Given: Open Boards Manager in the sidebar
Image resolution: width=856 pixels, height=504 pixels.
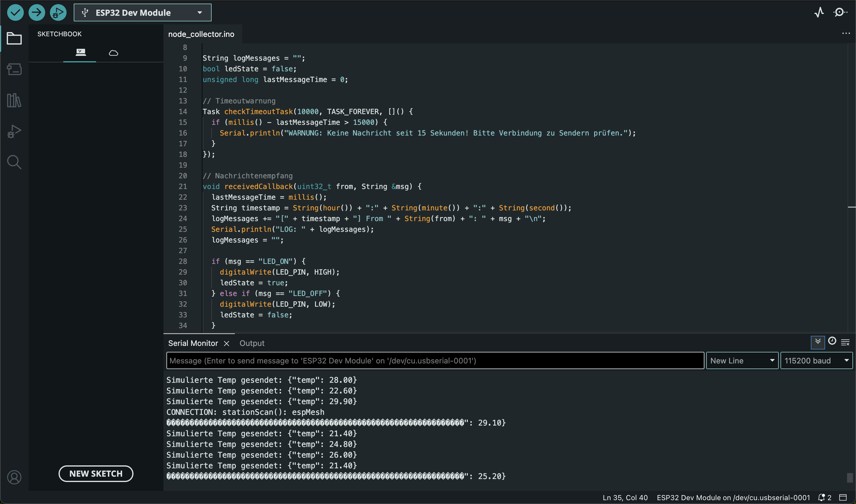Looking at the screenshot, I should tap(14, 69).
